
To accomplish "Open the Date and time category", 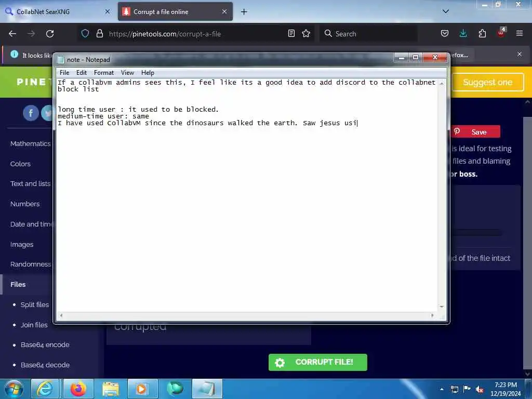I will tap(31, 224).
